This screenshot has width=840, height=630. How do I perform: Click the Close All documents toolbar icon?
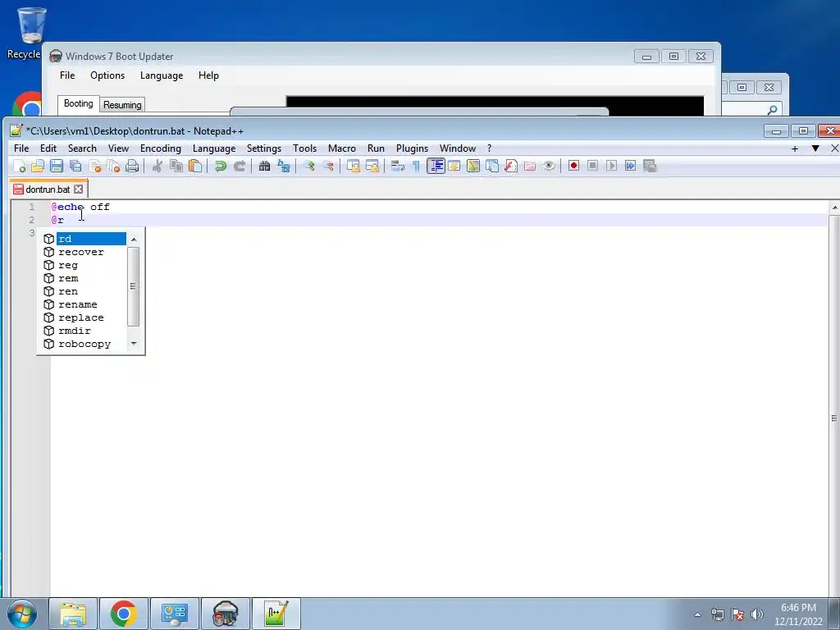(113, 166)
